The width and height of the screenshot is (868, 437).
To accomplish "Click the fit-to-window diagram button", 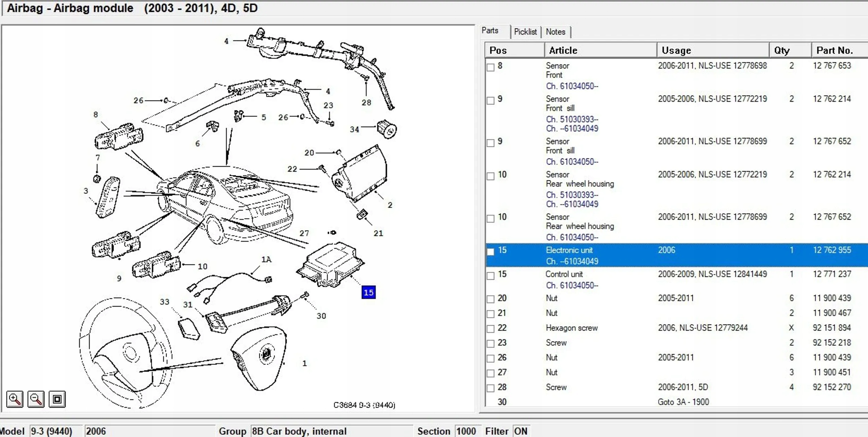I will pos(57,399).
